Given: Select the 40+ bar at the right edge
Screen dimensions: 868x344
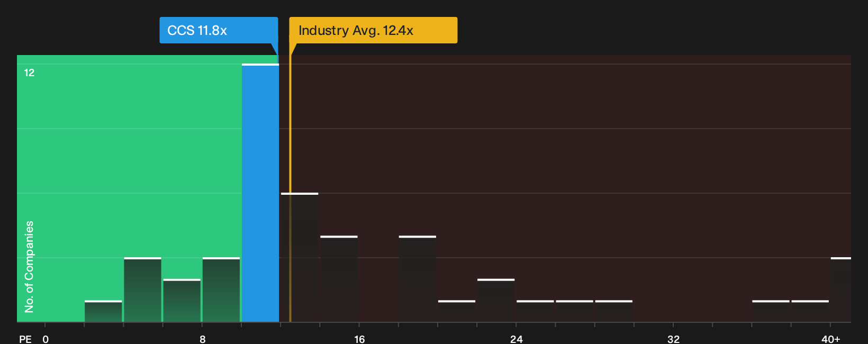Looking at the screenshot, I should [x=841, y=289].
